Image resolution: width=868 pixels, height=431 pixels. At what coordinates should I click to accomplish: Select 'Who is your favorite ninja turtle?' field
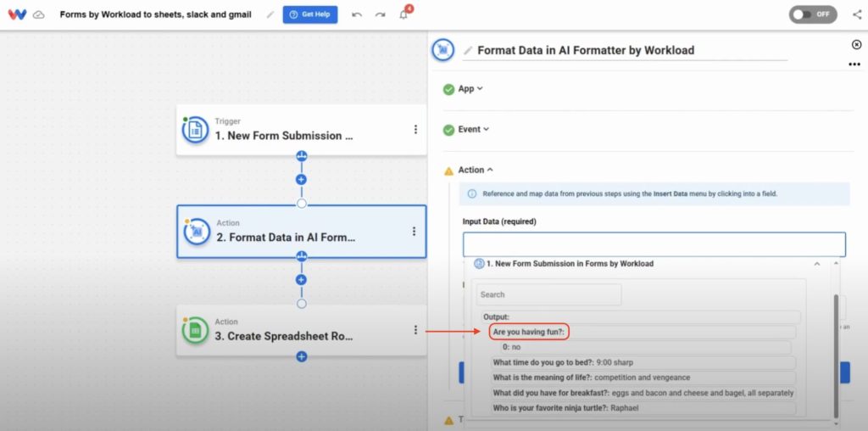pyautogui.click(x=643, y=408)
